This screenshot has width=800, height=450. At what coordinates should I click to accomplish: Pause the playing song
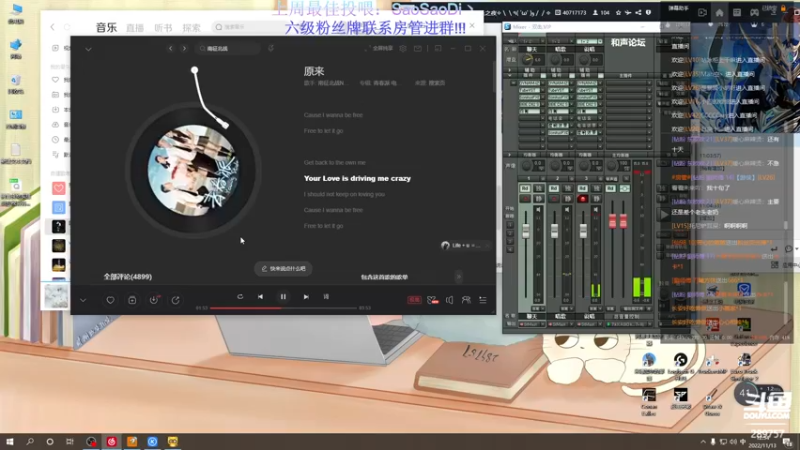pyautogui.click(x=283, y=296)
